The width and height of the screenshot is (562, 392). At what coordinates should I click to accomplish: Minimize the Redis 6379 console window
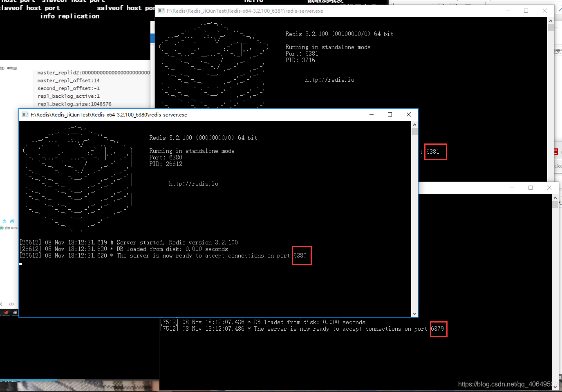click(512, 188)
